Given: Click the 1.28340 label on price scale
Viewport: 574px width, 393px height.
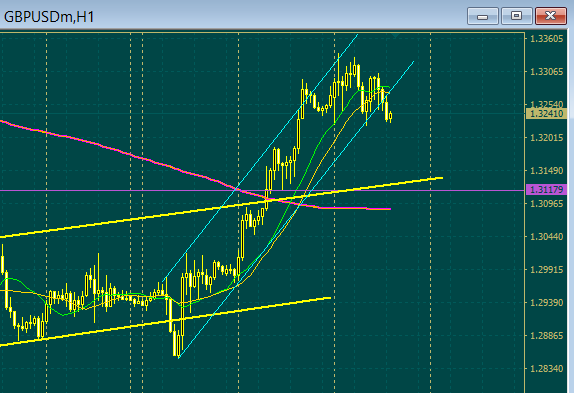Looking at the screenshot, I should pyautogui.click(x=546, y=368).
